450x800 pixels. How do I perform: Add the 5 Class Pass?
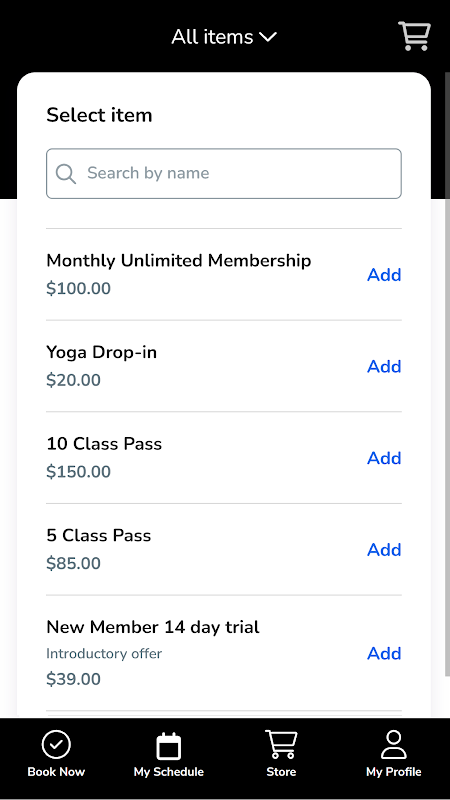click(384, 549)
